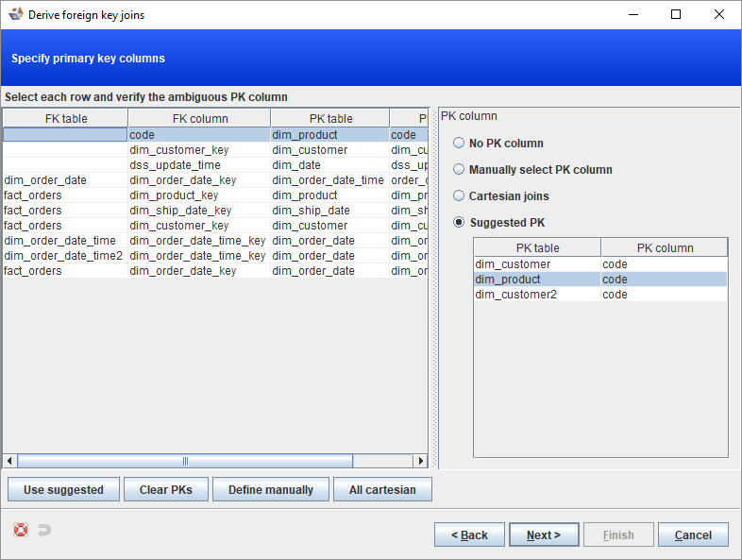Minimize the Derive foreign key joins window
This screenshot has width=742, height=560.
point(633,14)
